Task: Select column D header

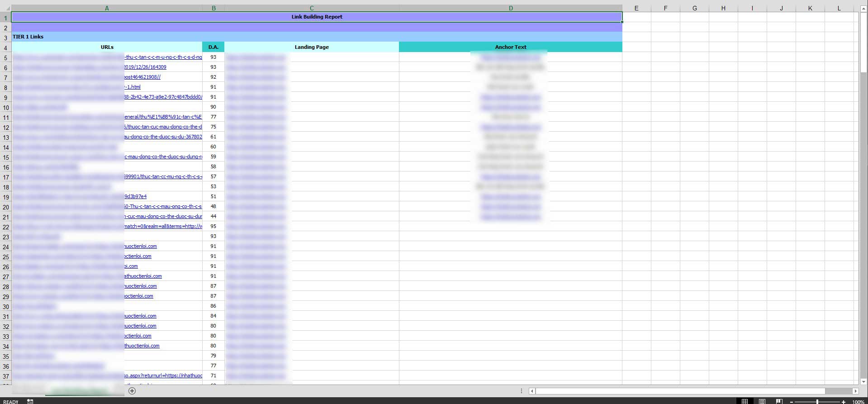Action: [511, 8]
